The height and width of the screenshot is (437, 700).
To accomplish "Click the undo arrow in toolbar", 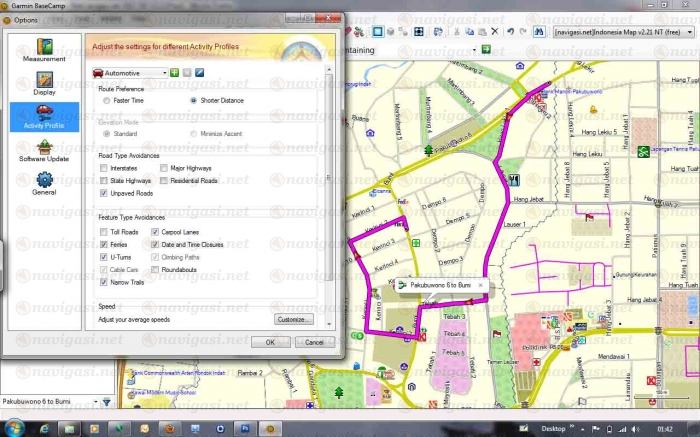I will click(x=510, y=32).
